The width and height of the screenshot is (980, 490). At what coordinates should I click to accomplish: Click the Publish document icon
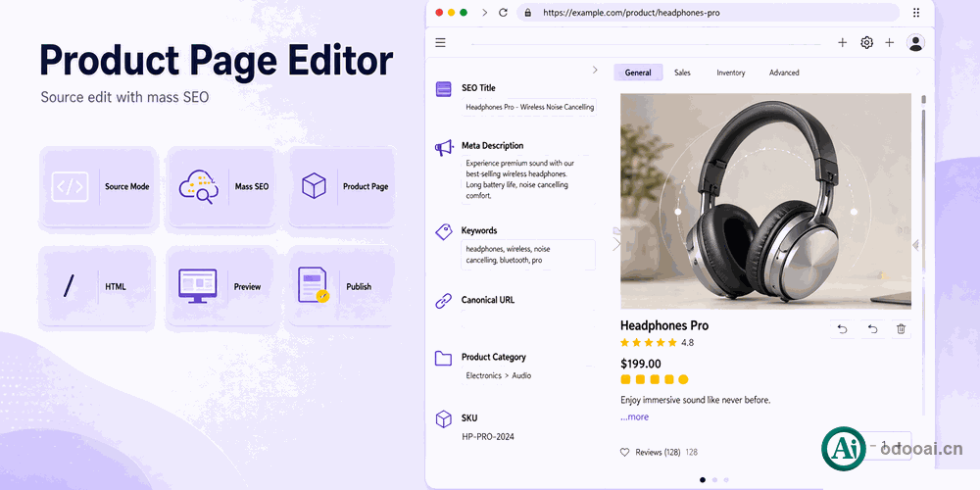pos(314,285)
